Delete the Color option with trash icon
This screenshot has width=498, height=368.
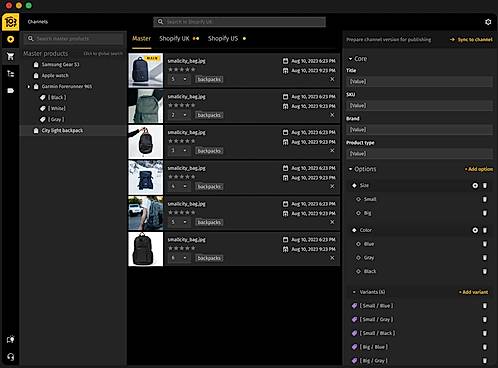[485, 230]
